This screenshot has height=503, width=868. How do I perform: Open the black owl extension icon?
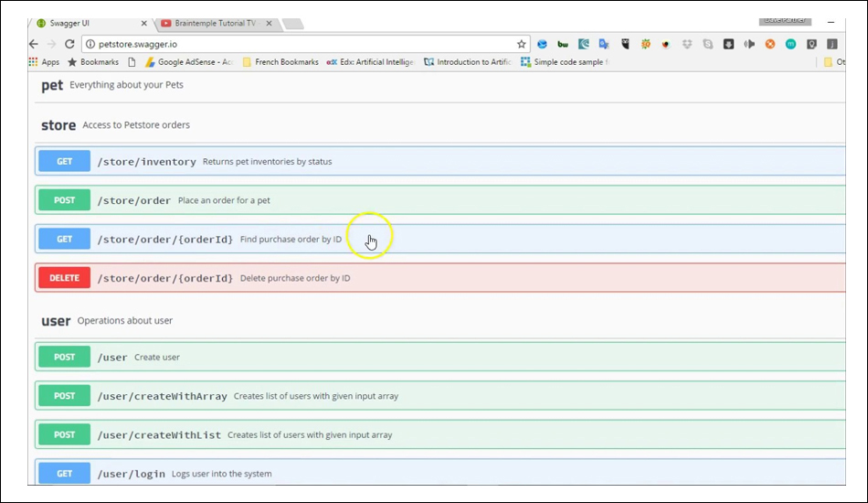click(625, 44)
